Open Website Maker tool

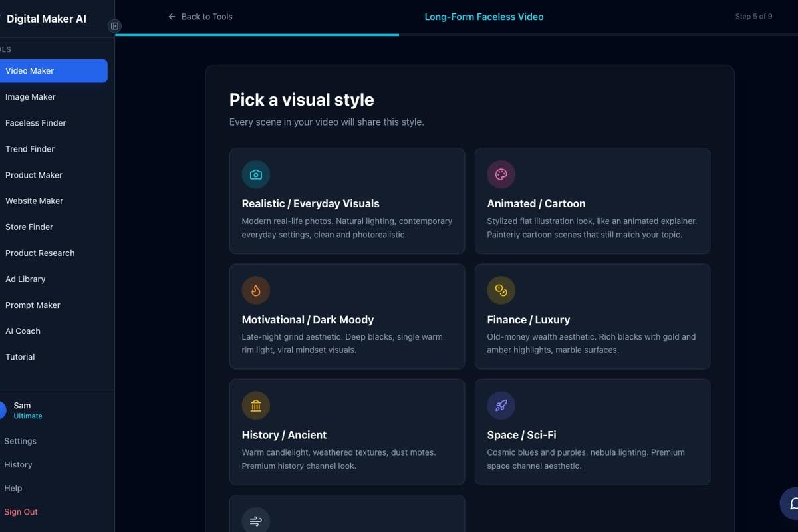click(x=53, y=201)
